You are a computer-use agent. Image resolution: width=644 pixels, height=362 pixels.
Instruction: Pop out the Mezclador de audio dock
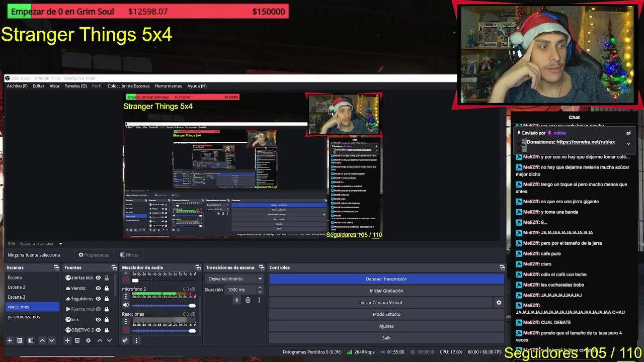click(x=198, y=267)
